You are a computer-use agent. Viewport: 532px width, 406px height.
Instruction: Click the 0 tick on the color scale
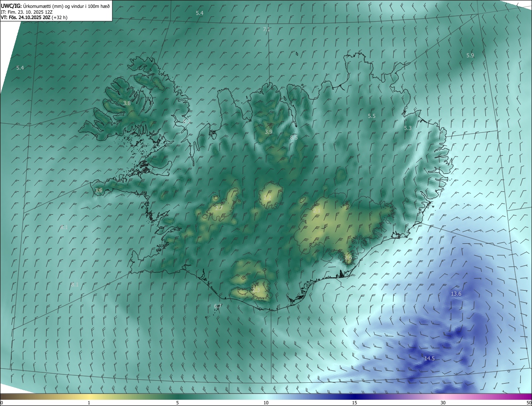click(2, 403)
